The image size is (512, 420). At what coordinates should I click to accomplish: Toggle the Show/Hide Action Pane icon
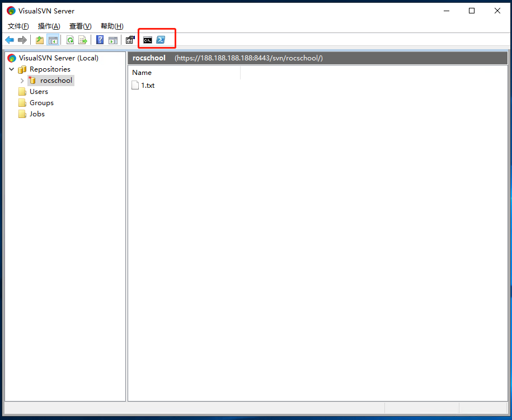[113, 40]
